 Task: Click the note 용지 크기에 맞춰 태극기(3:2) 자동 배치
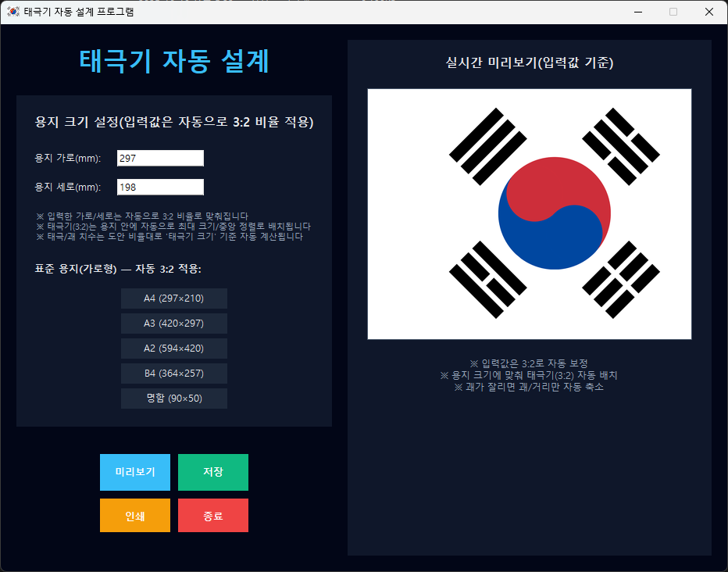point(529,375)
